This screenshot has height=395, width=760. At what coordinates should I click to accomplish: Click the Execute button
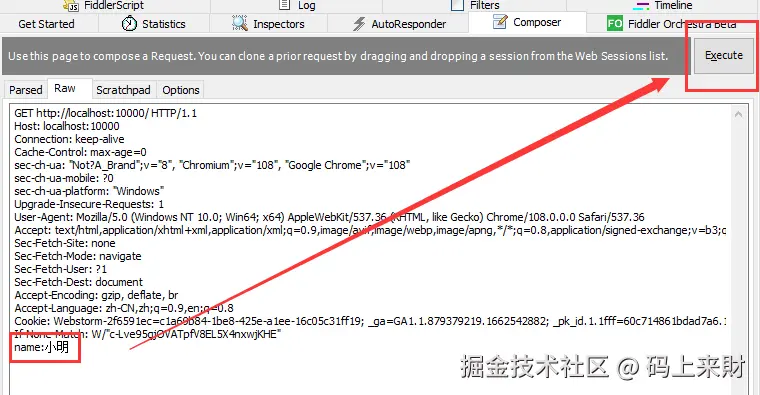point(724,55)
